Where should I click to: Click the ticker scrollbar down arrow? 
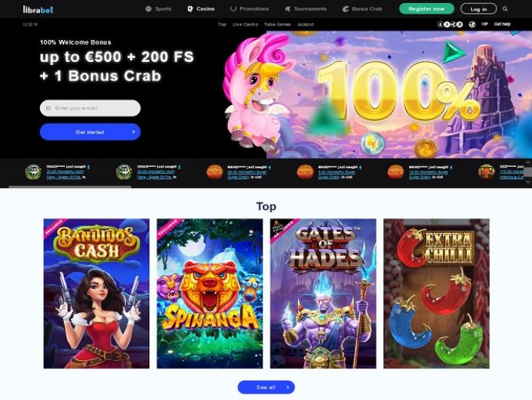pyautogui.click(x=527, y=182)
